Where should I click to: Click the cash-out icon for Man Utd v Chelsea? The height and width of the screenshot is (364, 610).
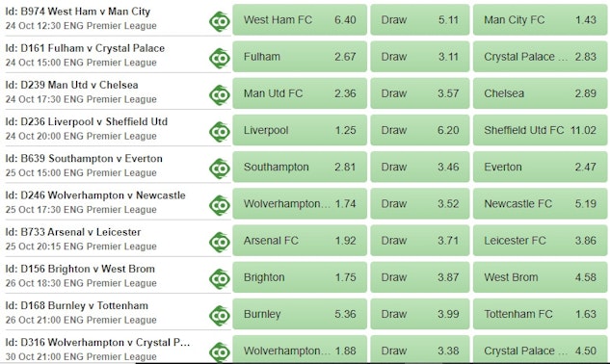pos(220,95)
